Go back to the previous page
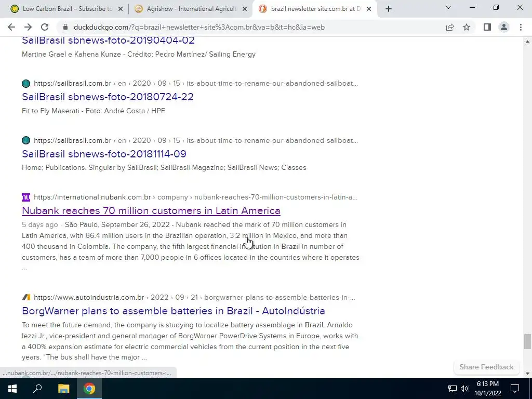Image resolution: width=532 pixels, height=399 pixels. (11, 27)
